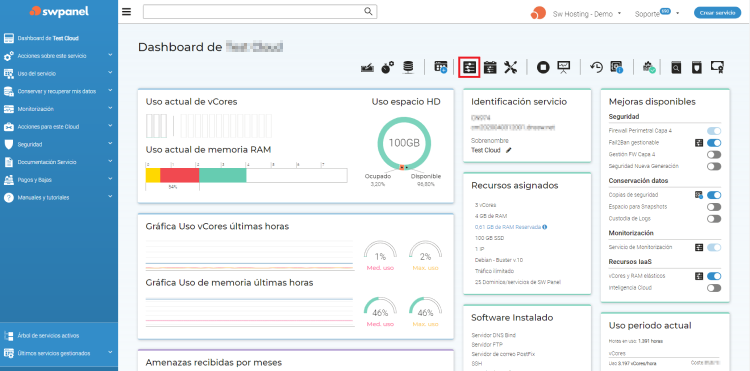Enable Inteligencia Cloud switch

714,288
